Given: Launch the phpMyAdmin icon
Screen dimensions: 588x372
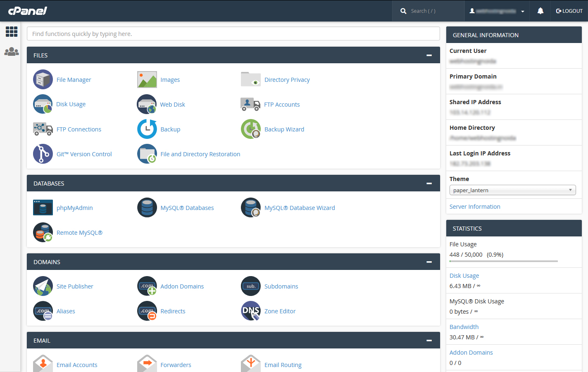Looking at the screenshot, I should coord(43,207).
